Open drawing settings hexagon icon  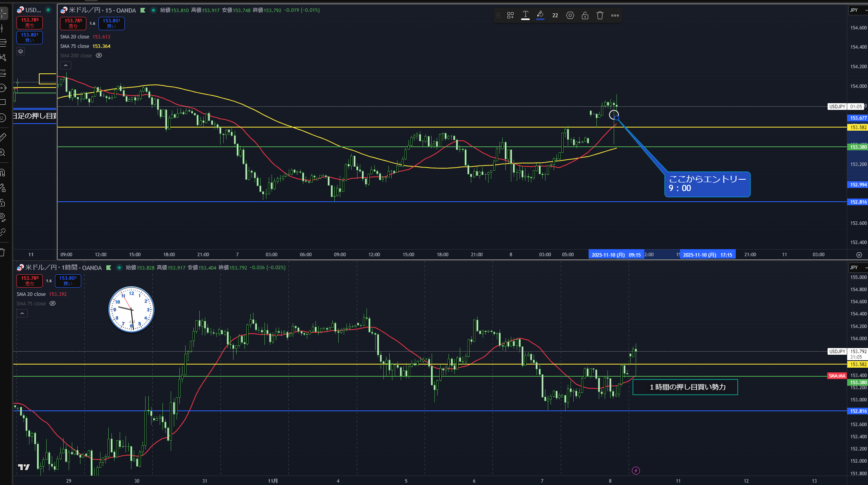(x=570, y=15)
